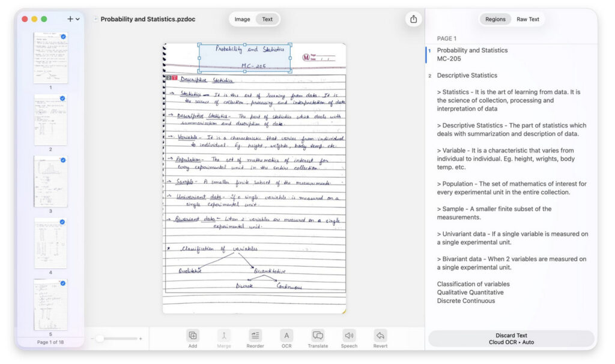
Task: Open the page 4 thumbnail
Action: pyautogui.click(x=50, y=243)
